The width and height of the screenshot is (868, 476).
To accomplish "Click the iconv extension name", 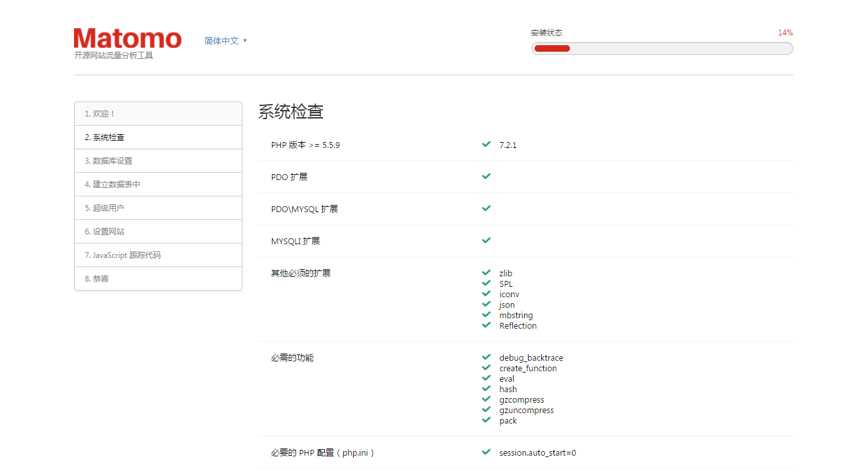I will coord(509,295).
